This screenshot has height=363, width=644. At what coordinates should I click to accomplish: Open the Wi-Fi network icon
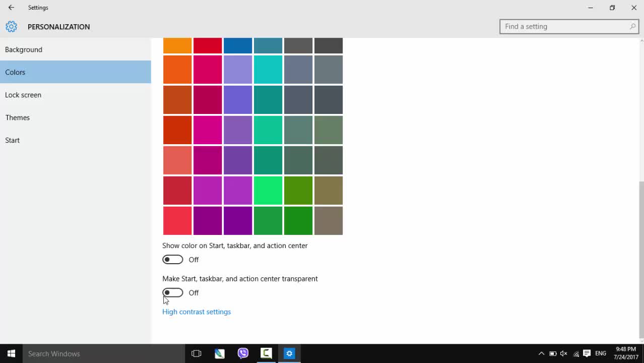[x=576, y=353]
